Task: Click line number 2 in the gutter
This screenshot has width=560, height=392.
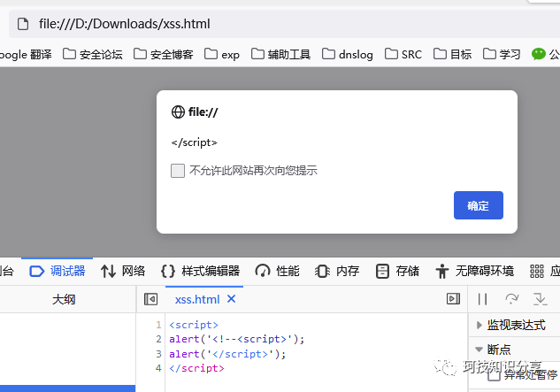Action: 158,339
